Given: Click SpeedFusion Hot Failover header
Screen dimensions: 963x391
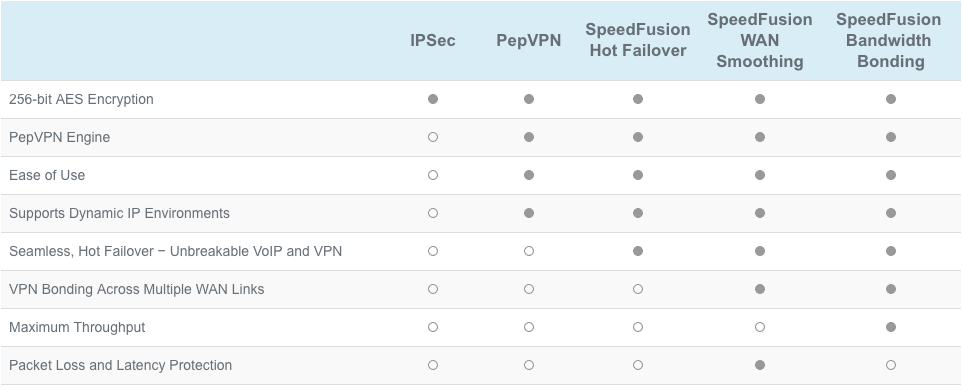Looking at the screenshot, I should pyautogui.click(x=637, y=40).
